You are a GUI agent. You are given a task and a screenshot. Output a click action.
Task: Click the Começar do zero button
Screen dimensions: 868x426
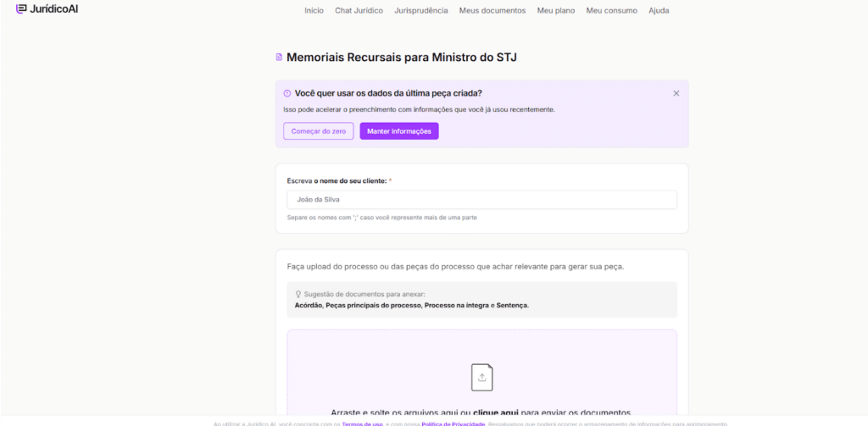coord(319,131)
